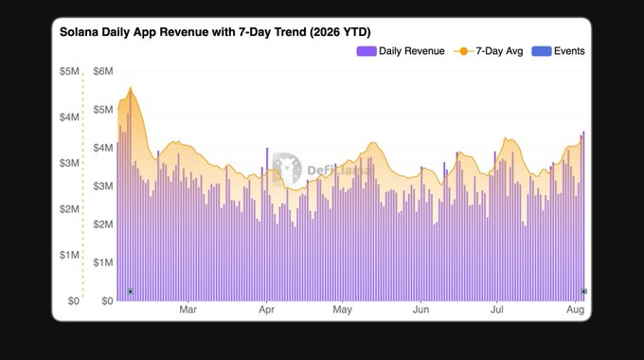644x360 pixels.
Task: Click the $3M outer axis label
Action: [x=69, y=163]
